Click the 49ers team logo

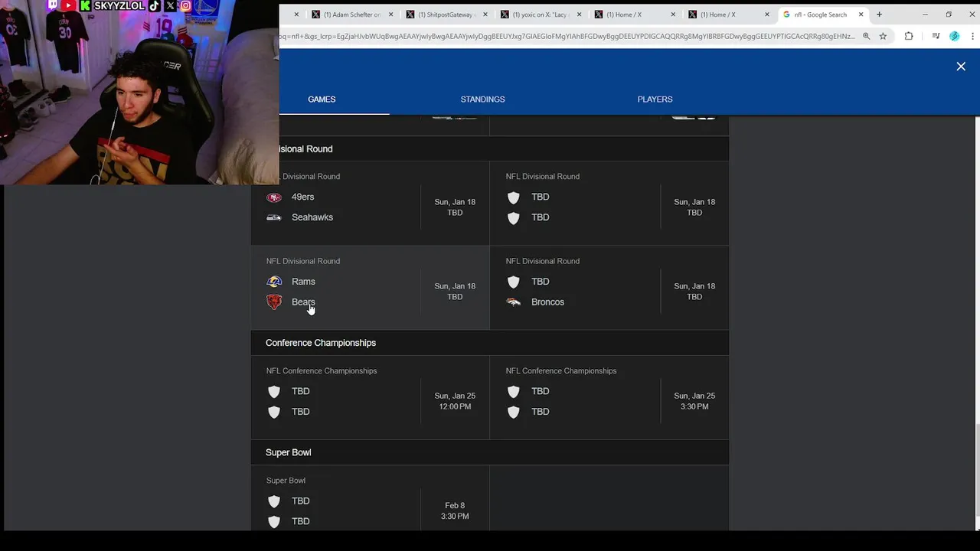[274, 197]
